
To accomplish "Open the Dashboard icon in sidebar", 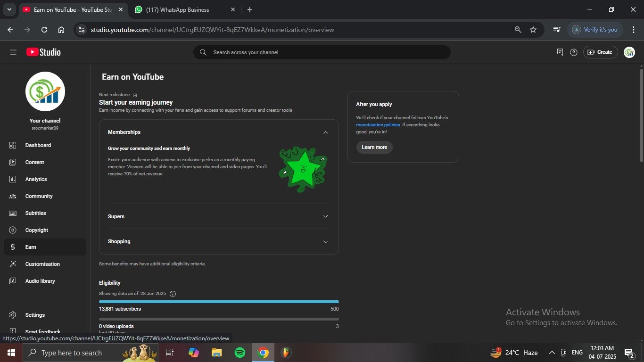I will coord(13,145).
